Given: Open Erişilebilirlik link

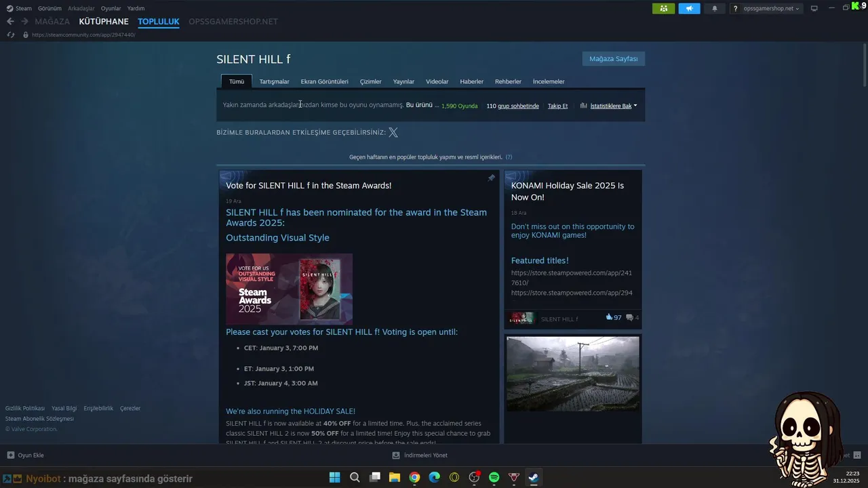Looking at the screenshot, I should 98,409.
